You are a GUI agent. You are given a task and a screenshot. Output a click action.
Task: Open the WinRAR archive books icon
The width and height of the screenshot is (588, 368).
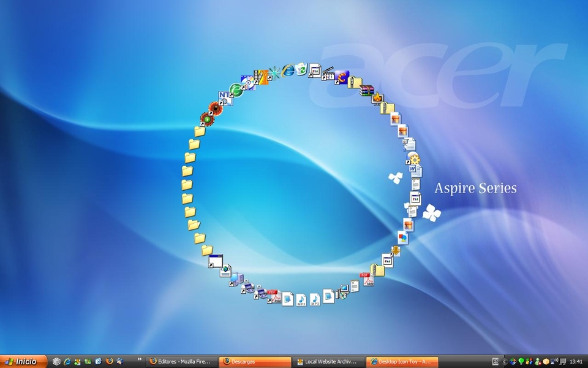tap(366, 91)
